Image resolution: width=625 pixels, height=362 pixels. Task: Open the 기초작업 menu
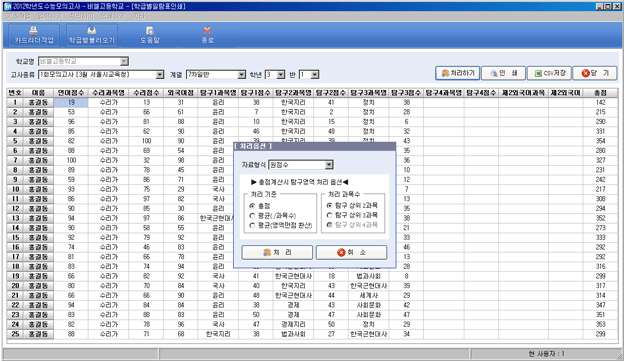(x=18, y=16)
